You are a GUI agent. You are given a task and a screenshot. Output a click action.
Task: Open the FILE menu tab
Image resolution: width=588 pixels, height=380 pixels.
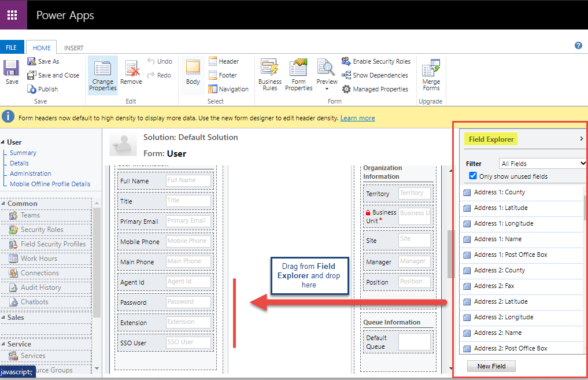pos(12,48)
